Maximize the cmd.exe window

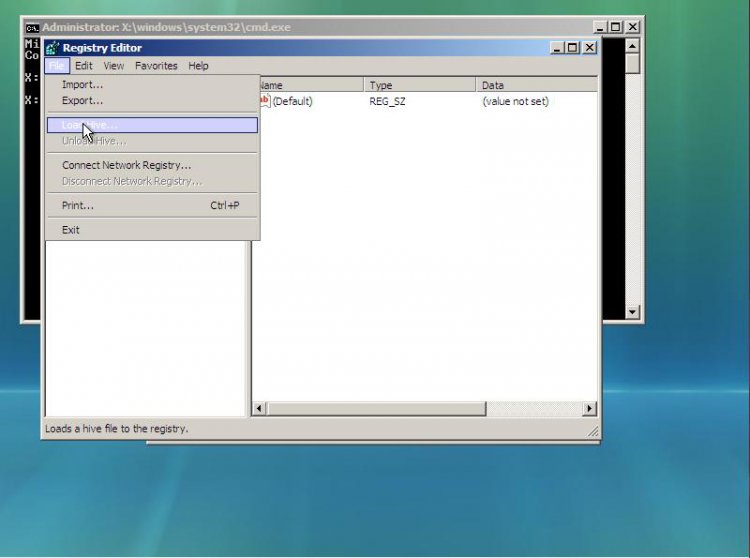tap(616, 27)
